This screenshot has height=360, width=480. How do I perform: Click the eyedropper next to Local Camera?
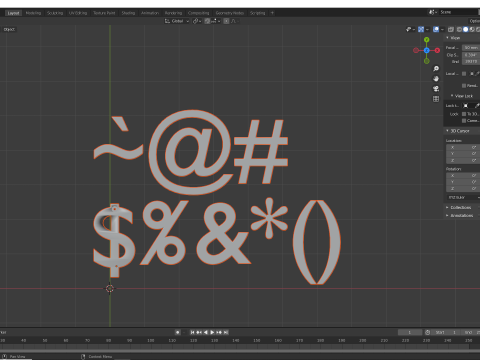coord(477,74)
